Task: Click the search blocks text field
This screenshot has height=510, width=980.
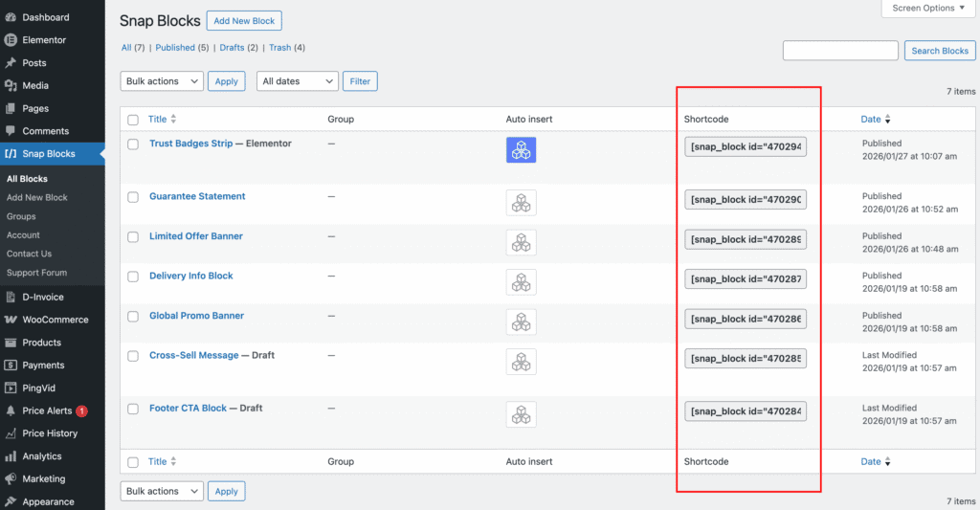Action: pos(839,51)
